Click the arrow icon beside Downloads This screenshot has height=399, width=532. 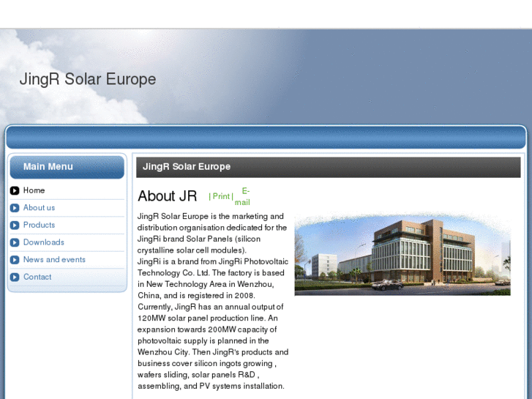tap(15, 242)
